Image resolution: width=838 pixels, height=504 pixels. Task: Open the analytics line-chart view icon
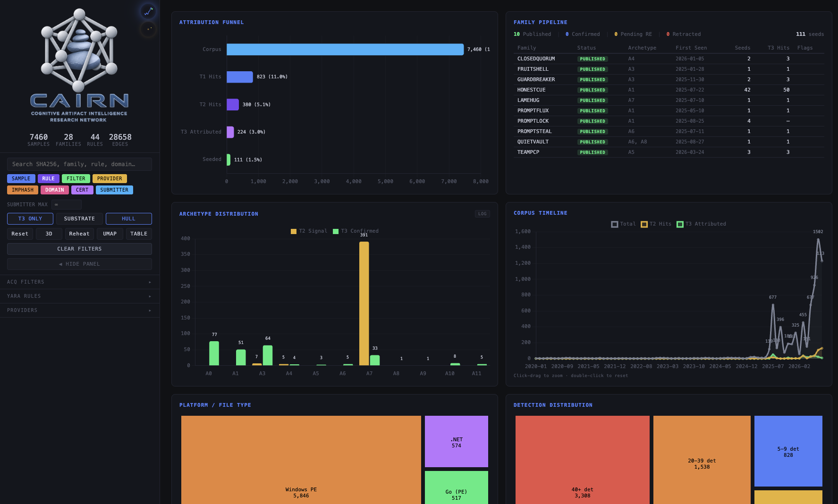[x=148, y=11]
